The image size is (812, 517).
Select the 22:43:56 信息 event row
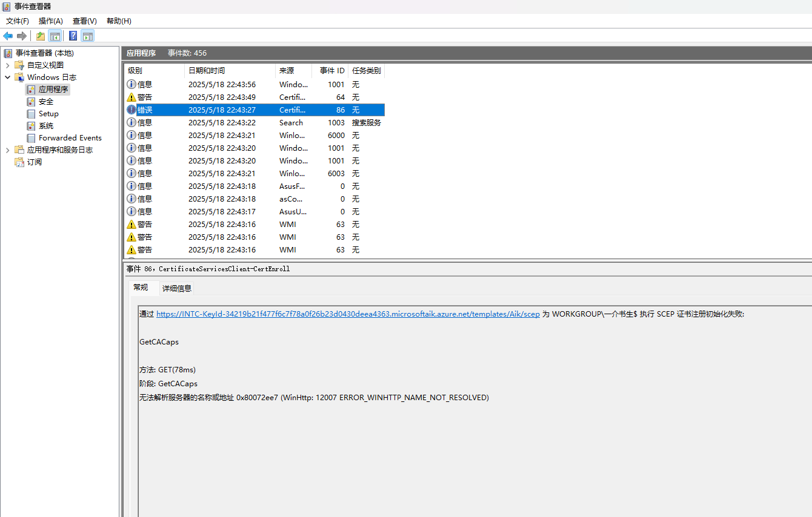click(x=255, y=84)
